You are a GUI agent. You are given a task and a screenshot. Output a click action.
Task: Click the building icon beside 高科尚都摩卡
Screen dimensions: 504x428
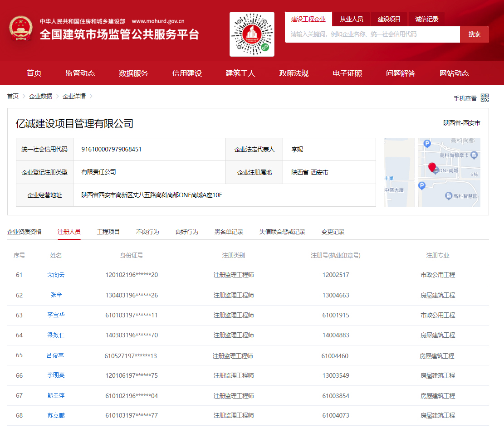[x=474, y=156]
